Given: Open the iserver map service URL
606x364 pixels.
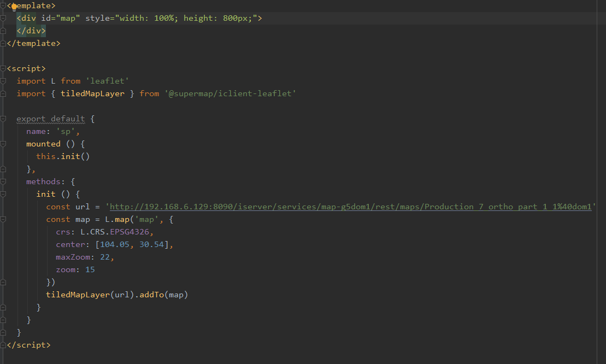Looking at the screenshot, I should point(350,207).
